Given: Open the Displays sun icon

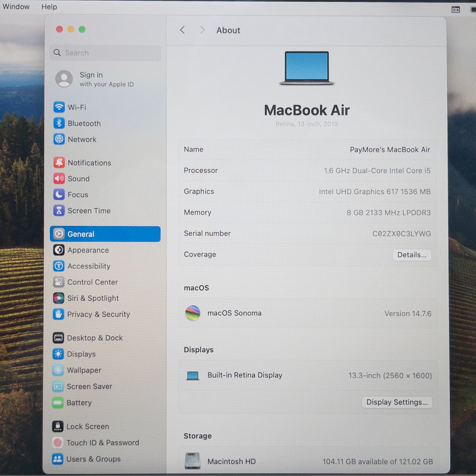Looking at the screenshot, I should click(x=58, y=354).
